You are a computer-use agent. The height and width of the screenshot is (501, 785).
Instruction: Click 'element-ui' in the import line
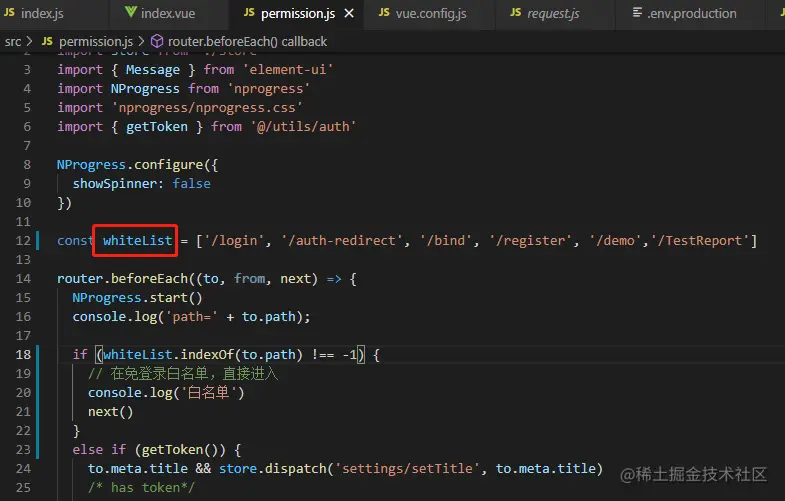tap(288, 70)
